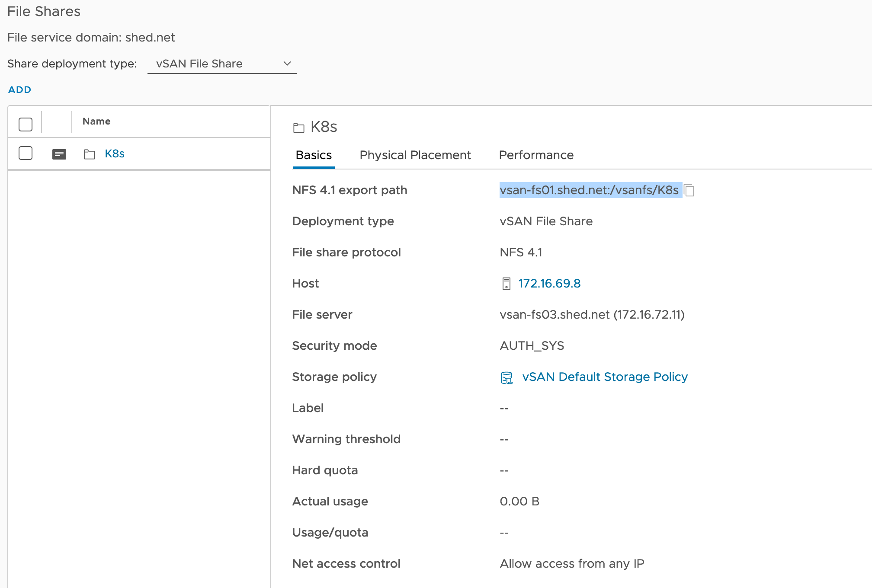Image resolution: width=872 pixels, height=588 pixels.
Task: Open host 172.16.69.8 link
Action: [549, 284]
